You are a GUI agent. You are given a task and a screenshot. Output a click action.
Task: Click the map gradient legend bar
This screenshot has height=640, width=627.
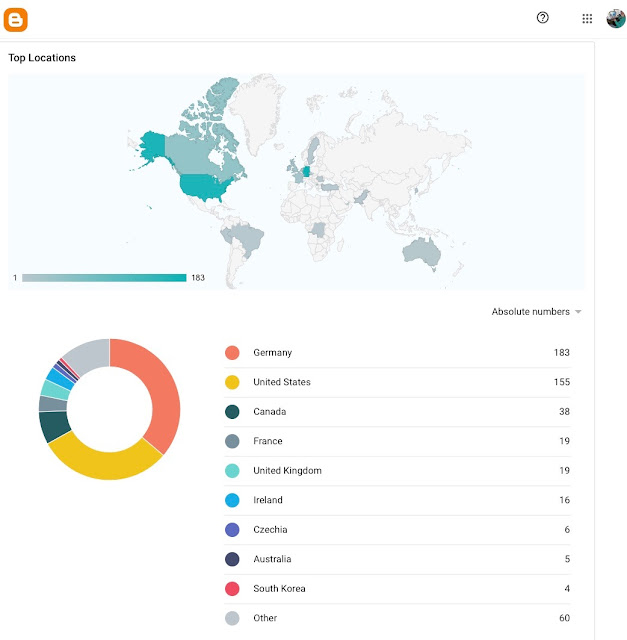pos(104,278)
